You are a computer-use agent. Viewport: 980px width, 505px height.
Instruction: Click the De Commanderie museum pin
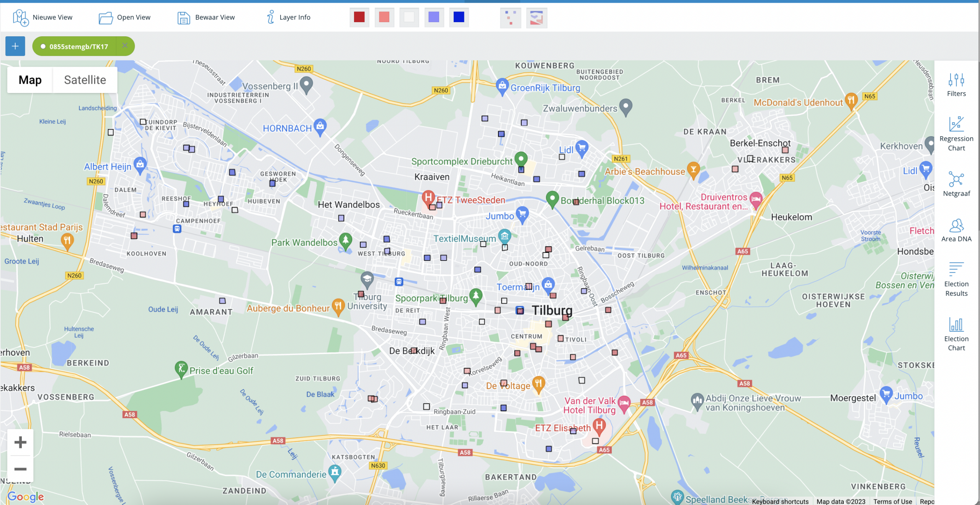pos(335,473)
